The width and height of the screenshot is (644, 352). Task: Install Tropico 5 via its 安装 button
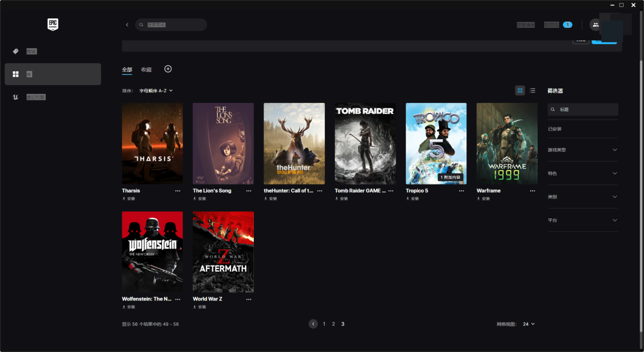pos(413,199)
